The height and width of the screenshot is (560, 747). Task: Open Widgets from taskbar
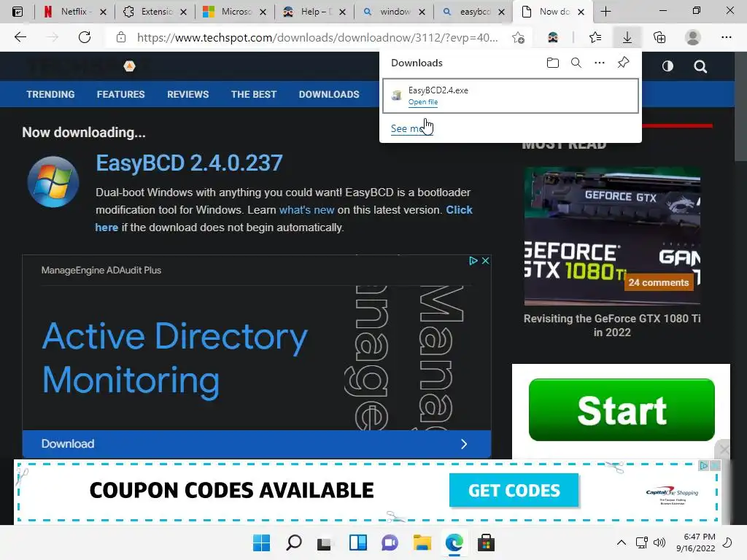[357, 542]
